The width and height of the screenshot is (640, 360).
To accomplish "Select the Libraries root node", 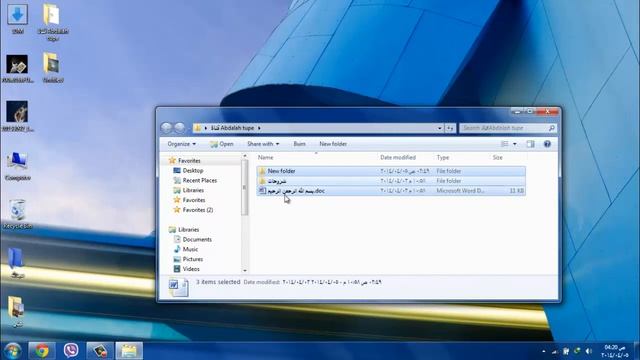I will pyautogui.click(x=184, y=230).
